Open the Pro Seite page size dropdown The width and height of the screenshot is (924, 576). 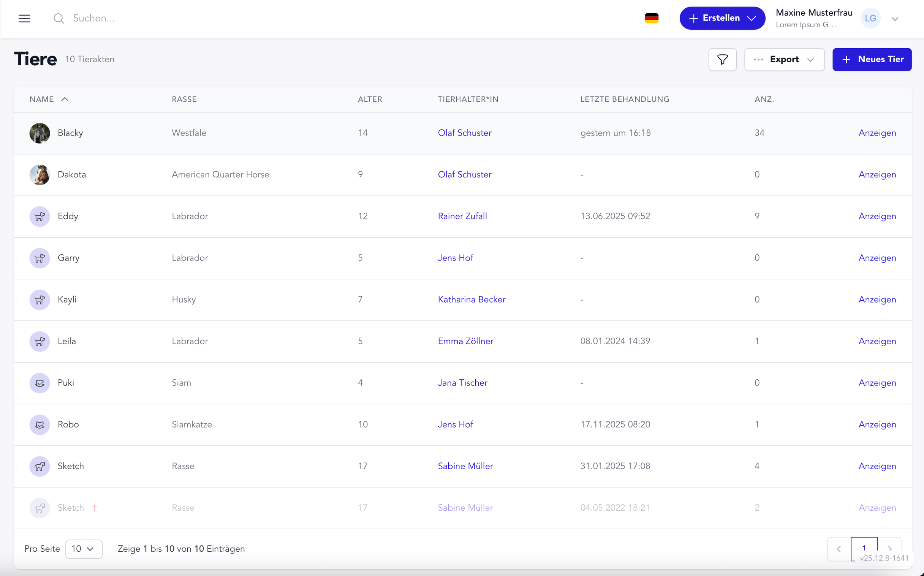(84, 549)
